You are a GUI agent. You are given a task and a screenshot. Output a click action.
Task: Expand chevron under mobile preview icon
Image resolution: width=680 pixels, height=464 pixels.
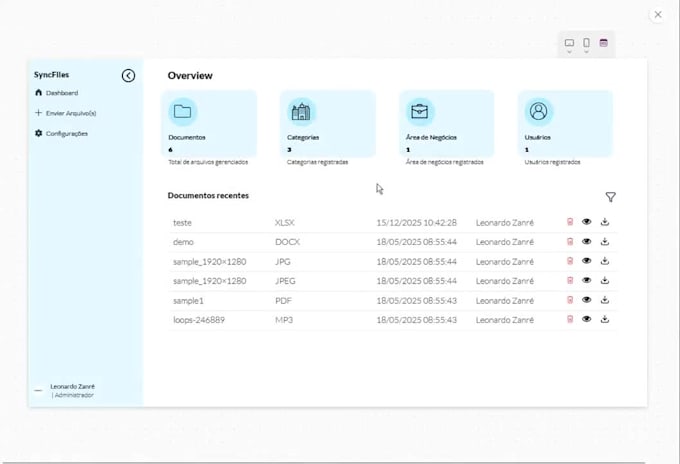tap(586, 52)
